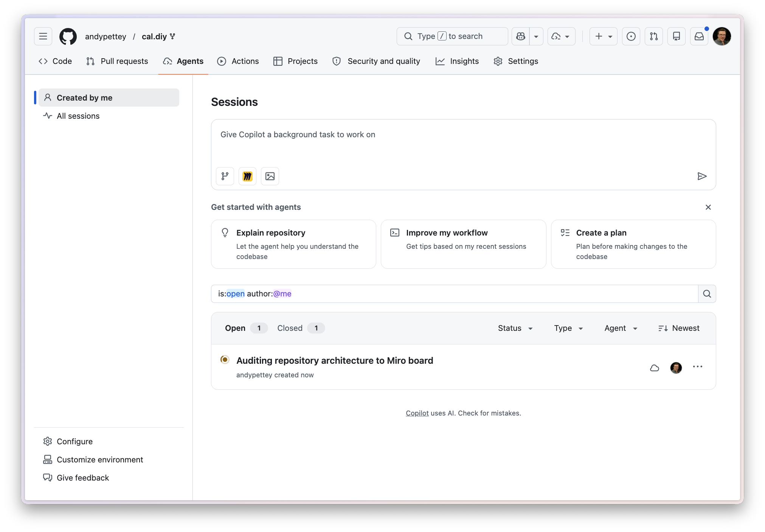Screen dimensions: 765x532
Task: Choose the Improve my workflow card
Action: pyautogui.click(x=464, y=244)
